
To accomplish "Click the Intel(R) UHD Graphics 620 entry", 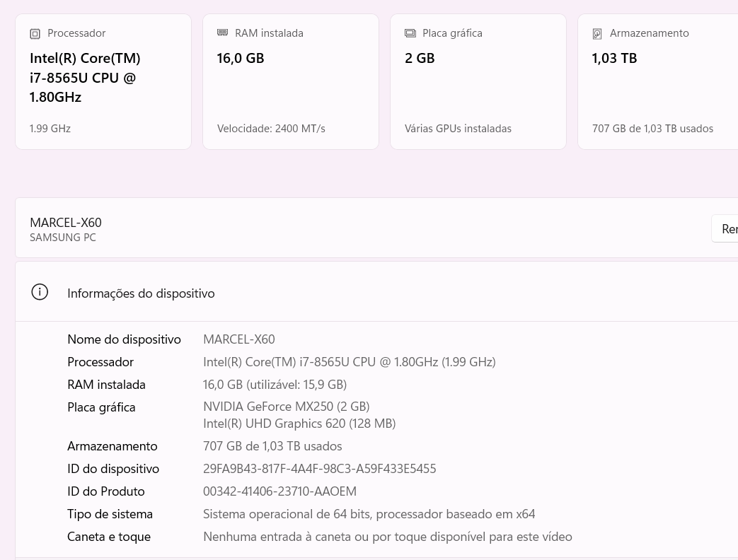I will coord(299,424).
